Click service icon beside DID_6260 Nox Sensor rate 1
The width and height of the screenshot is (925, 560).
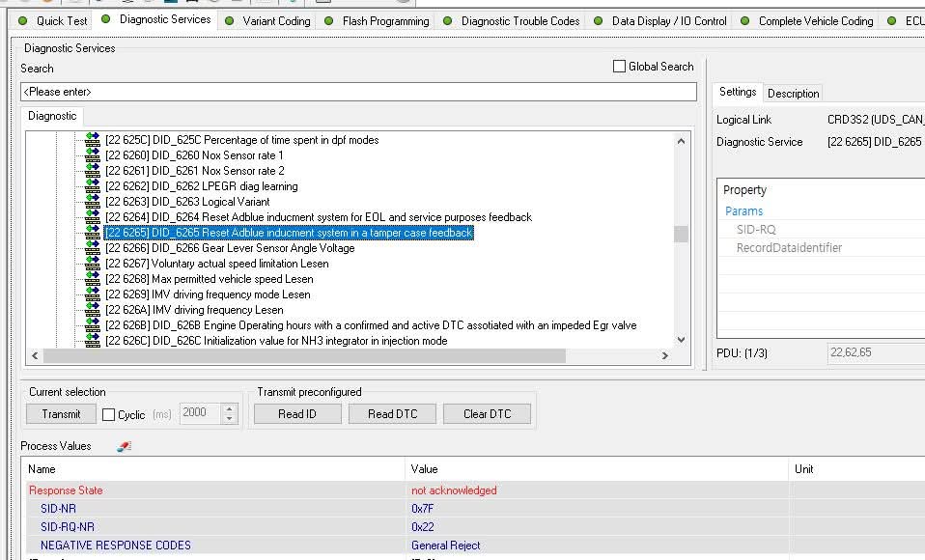click(93, 155)
